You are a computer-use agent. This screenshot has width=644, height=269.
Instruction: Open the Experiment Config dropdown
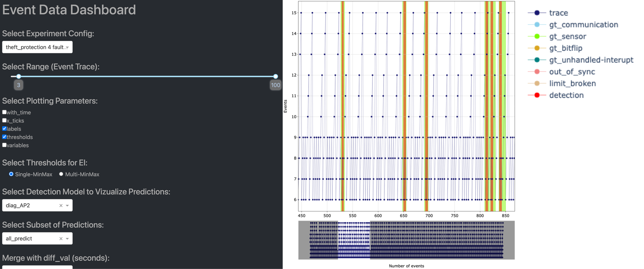[37, 47]
